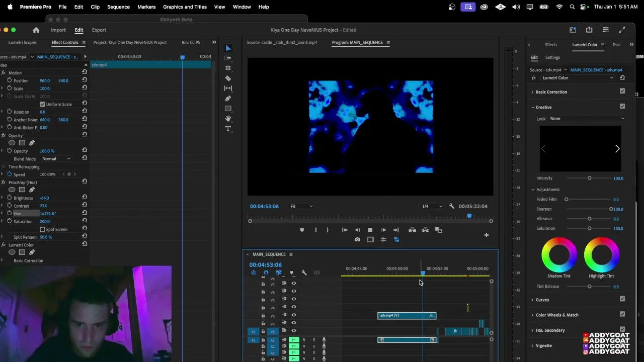The height and width of the screenshot is (362, 644).
Task: Open the Button Editor plus icon
Action: pyautogui.click(x=486, y=235)
